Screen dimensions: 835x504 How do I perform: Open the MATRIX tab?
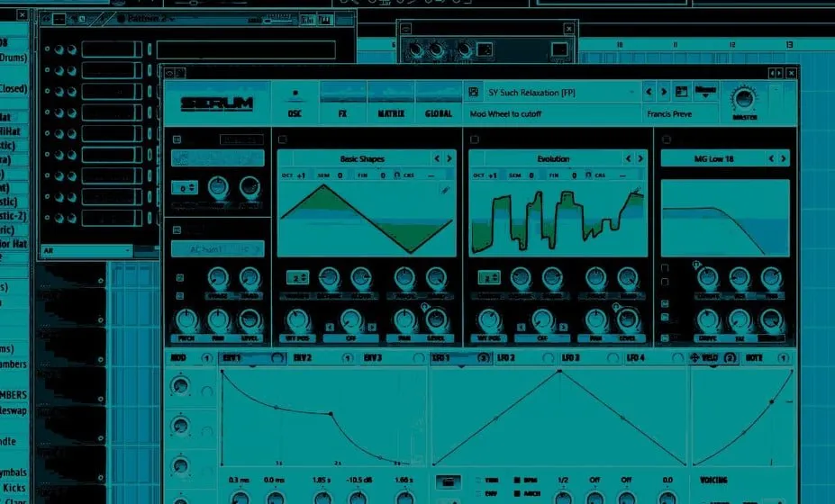(x=391, y=103)
